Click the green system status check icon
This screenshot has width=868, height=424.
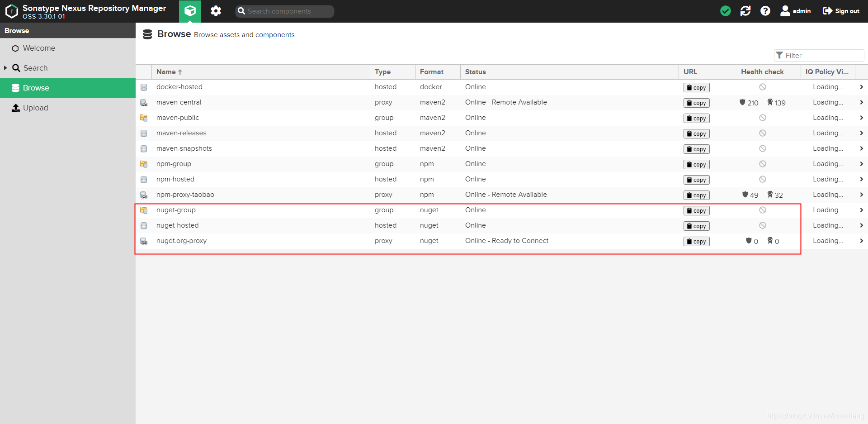pyautogui.click(x=726, y=11)
